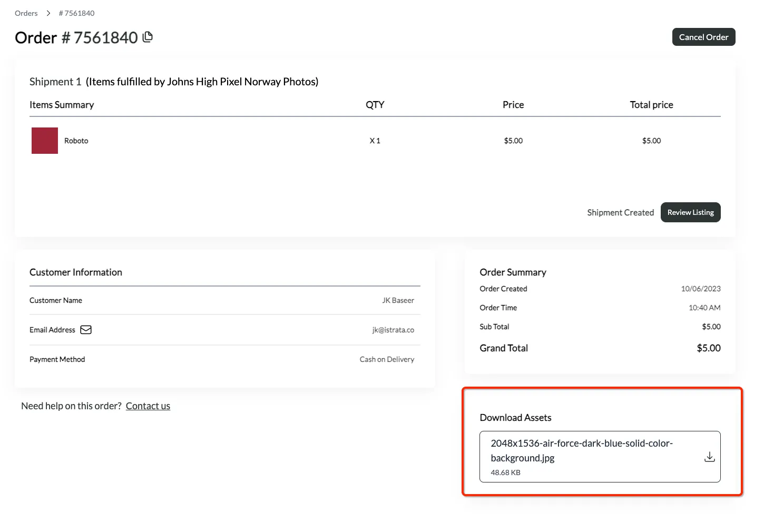Click the breadcrumb chevron separator
Viewport: 764px width, 532px height.
(x=48, y=13)
